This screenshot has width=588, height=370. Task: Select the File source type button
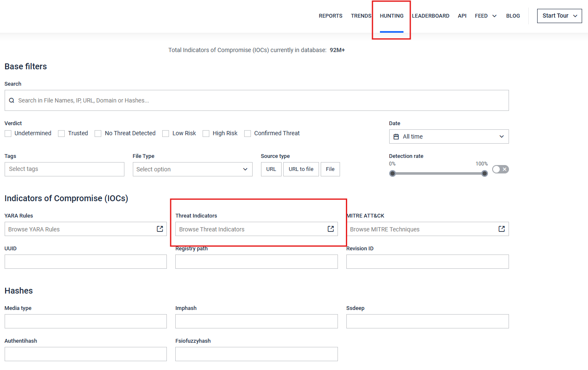(330, 169)
